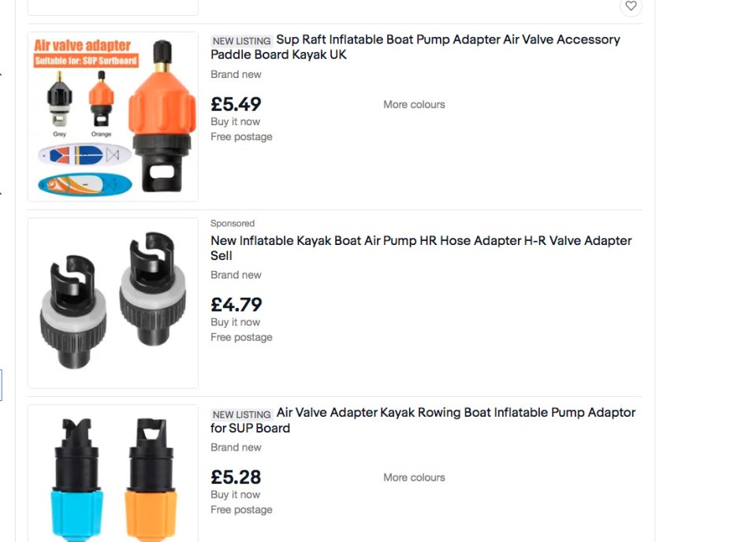Click the £4.79 price

tap(236, 305)
